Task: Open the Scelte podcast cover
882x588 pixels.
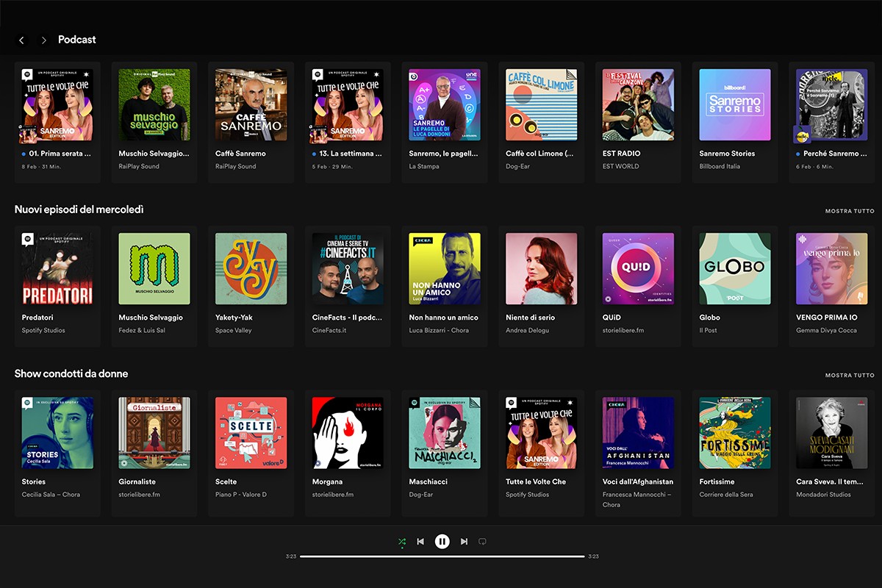Action: coord(251,433)
